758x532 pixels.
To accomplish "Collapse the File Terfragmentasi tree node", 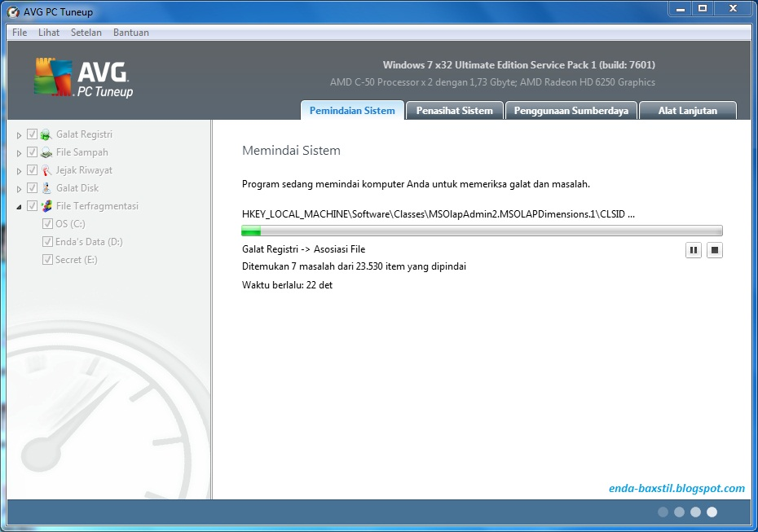I will [19, 207].
